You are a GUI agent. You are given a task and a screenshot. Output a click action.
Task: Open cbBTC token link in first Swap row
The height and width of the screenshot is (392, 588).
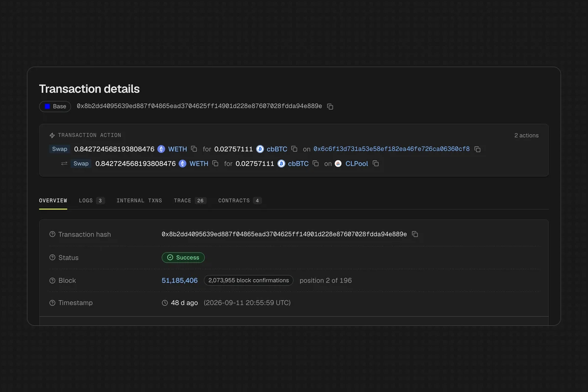point(277,149)
